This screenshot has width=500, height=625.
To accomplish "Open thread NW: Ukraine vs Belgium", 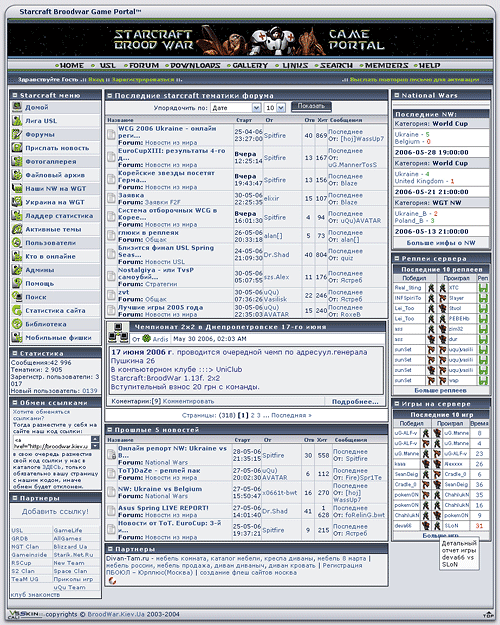I will tap(160, 489).
